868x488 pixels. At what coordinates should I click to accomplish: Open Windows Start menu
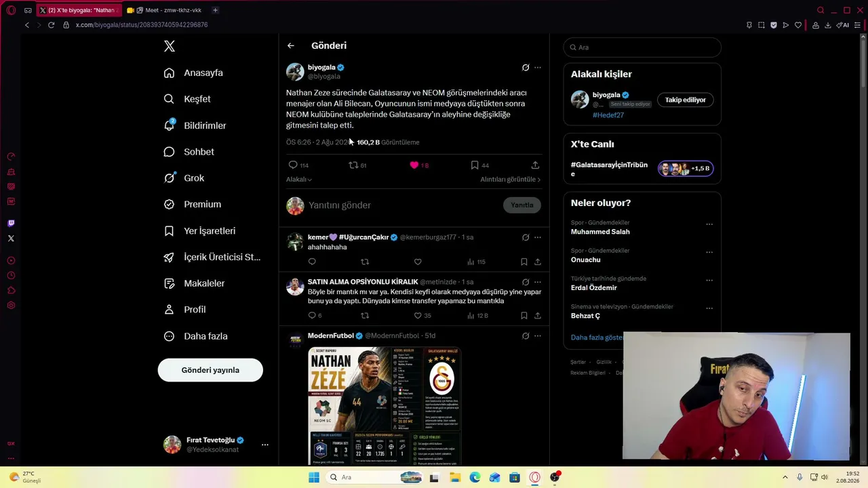(x=313, y=477)
